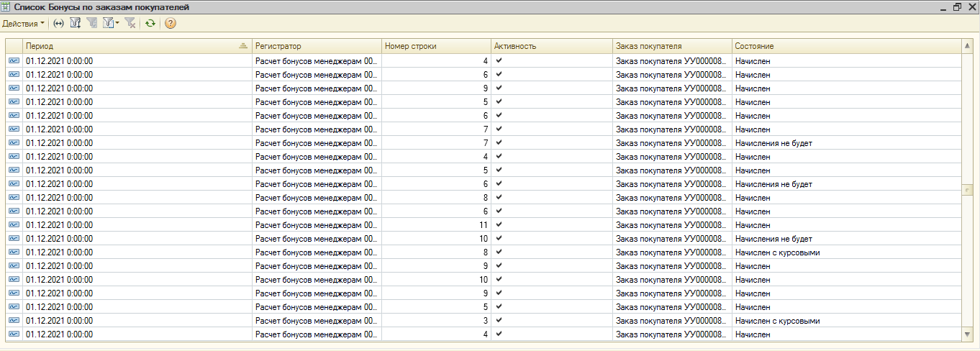The image size is (980, 351).
Task: Click the sort indicator in Период header
Action: pyautogui.click(x=243, y=46)
